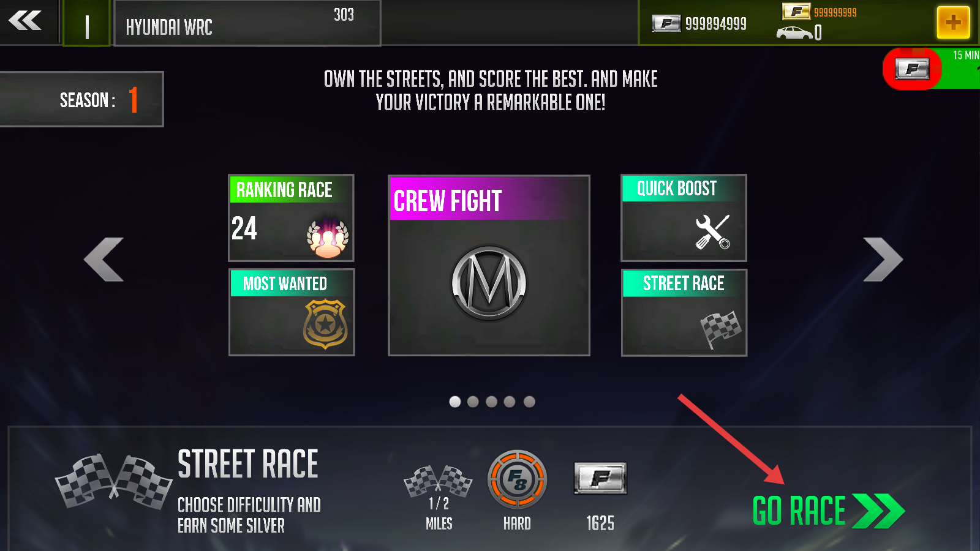
Task: Tap the 1625 silver reward icon
Action: point(600,478)
